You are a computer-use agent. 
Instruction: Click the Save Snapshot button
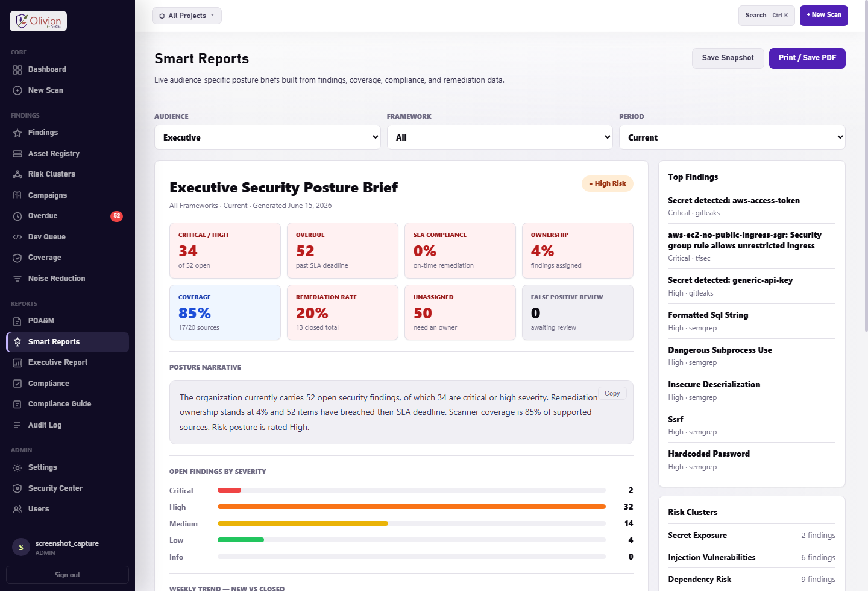tap(728, 58)
